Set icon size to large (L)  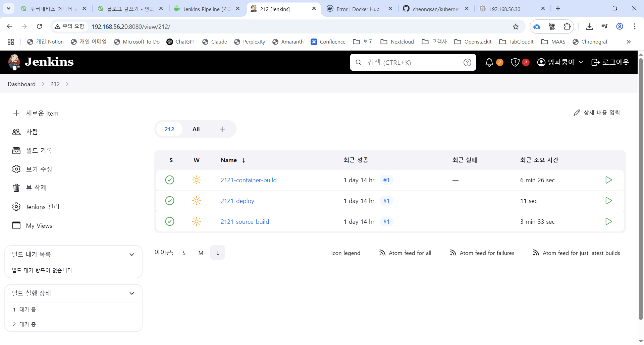click(217, 253)
